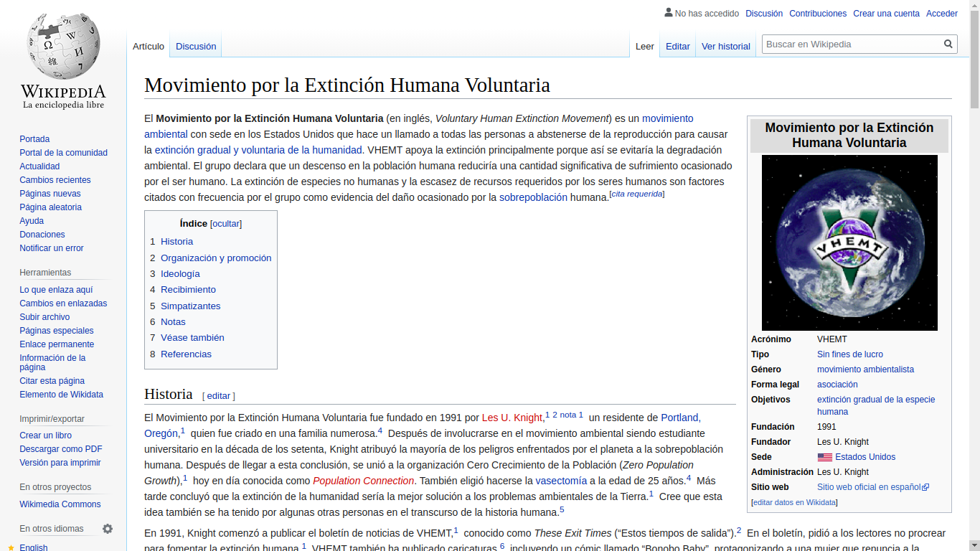Click the user icon beside No has accedido
This screenshot has height=551, width=980.
[669, 13]
